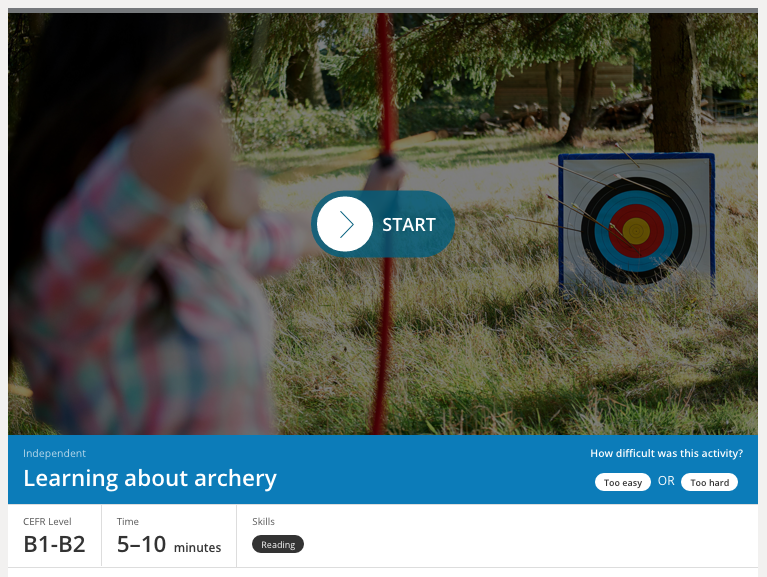Screen dimensions: 767x577
Task: Click the CEFR Level heading label
Action: pos(47,522)
